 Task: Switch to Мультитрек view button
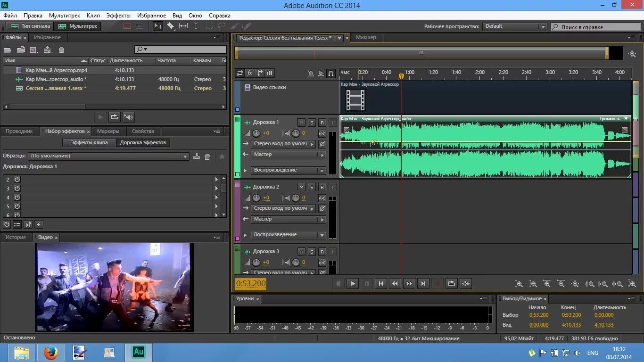pyautogui.click(x=78, y=26)
